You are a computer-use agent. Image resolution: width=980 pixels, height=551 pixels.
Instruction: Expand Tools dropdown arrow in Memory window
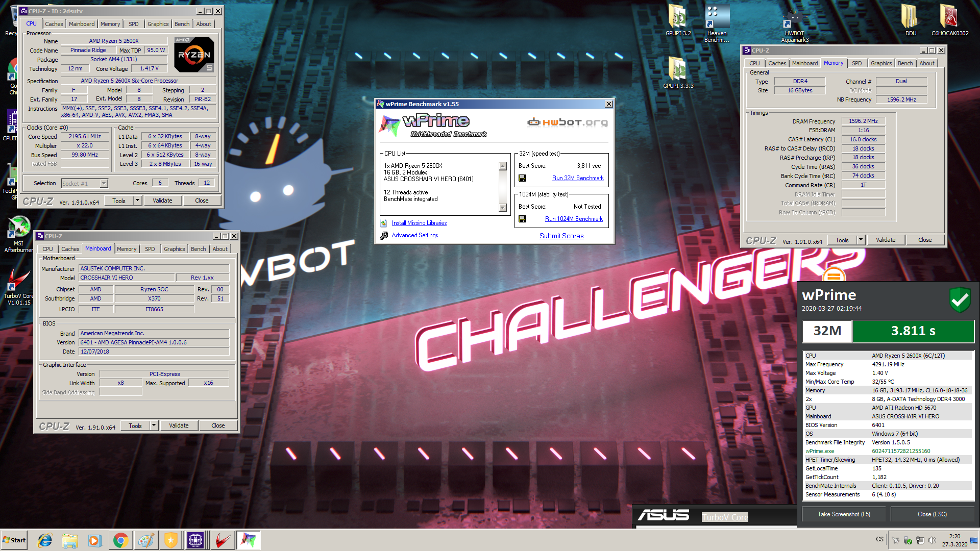point(861,240)
